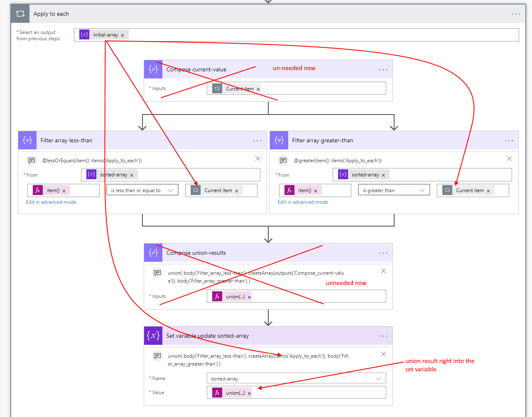Screen dimensions: 532x417
Task: Click the Set variable action icon
Action: (x=153, y=336)
